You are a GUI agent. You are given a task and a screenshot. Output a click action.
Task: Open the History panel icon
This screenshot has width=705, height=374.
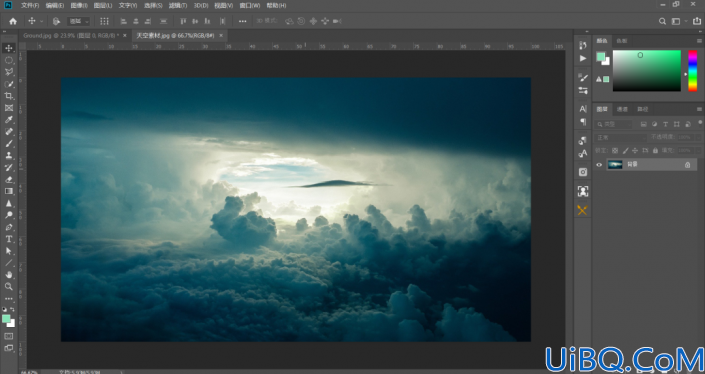tap(583, 45)
